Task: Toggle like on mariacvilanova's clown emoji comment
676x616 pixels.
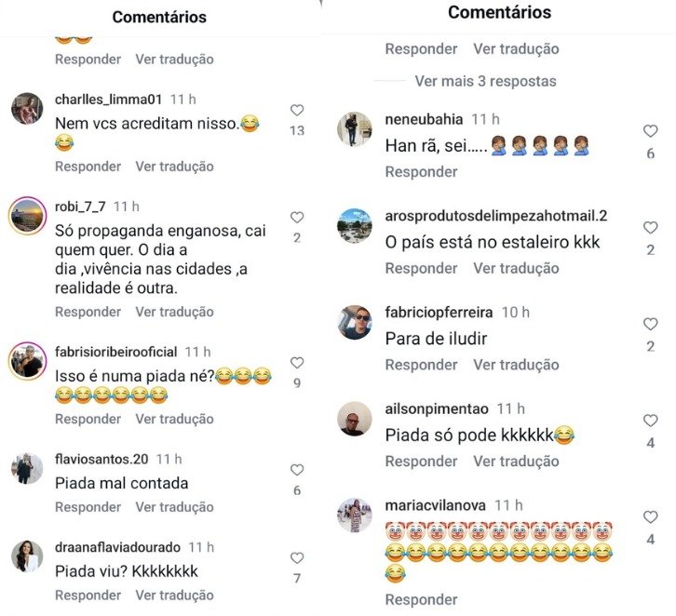Action: point(650,517)
